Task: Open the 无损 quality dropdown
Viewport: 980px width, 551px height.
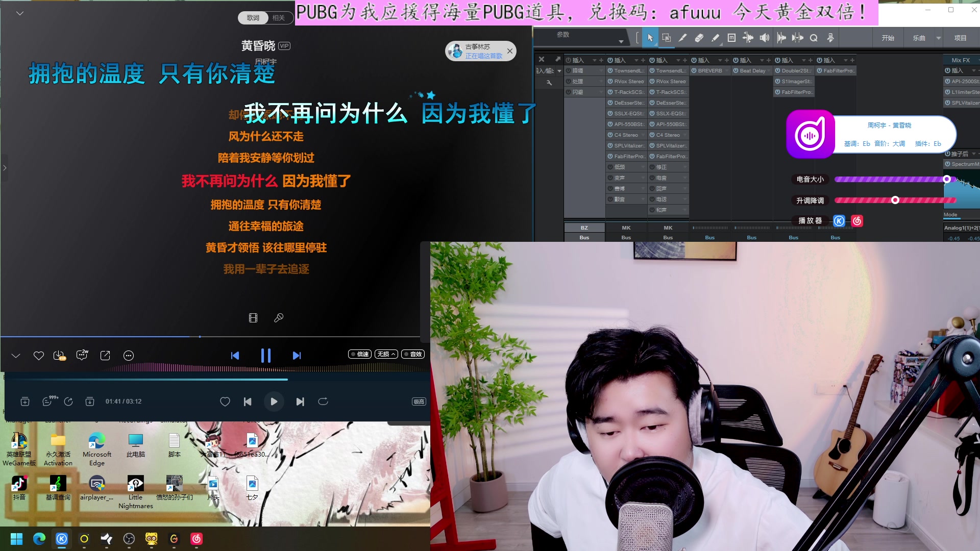Action: coord(386,354)
